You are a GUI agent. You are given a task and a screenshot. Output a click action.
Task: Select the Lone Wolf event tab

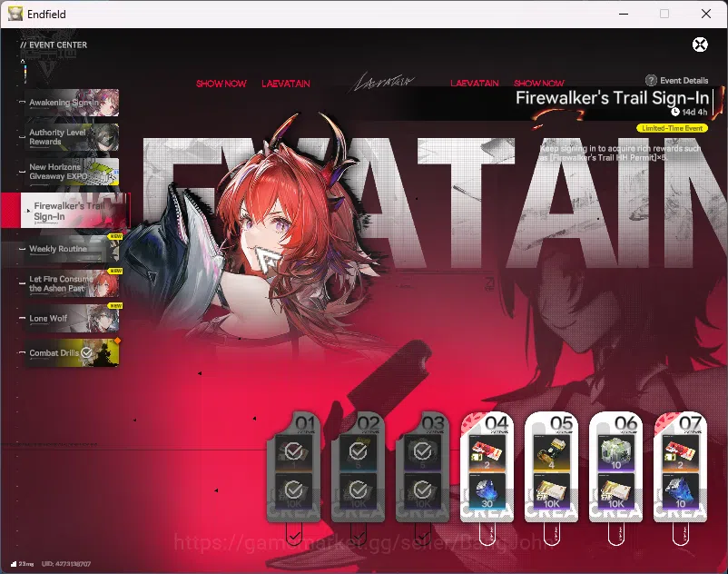(x=72, y=318)
